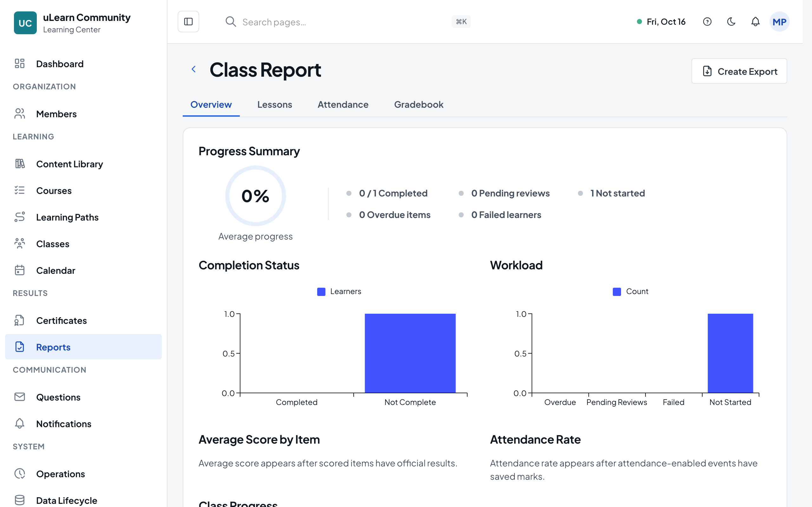Toggle the sidebar panel button

(188, 22)
